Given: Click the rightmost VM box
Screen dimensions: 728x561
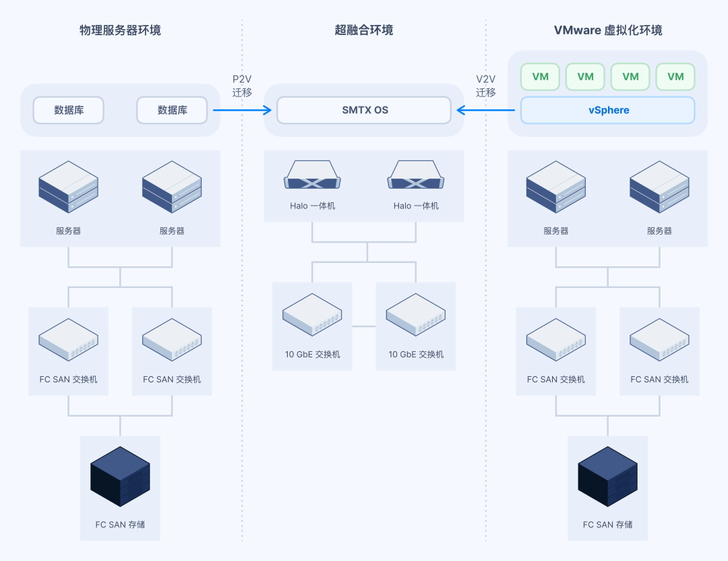Looking at the screenshot, I should pos(675,77).
